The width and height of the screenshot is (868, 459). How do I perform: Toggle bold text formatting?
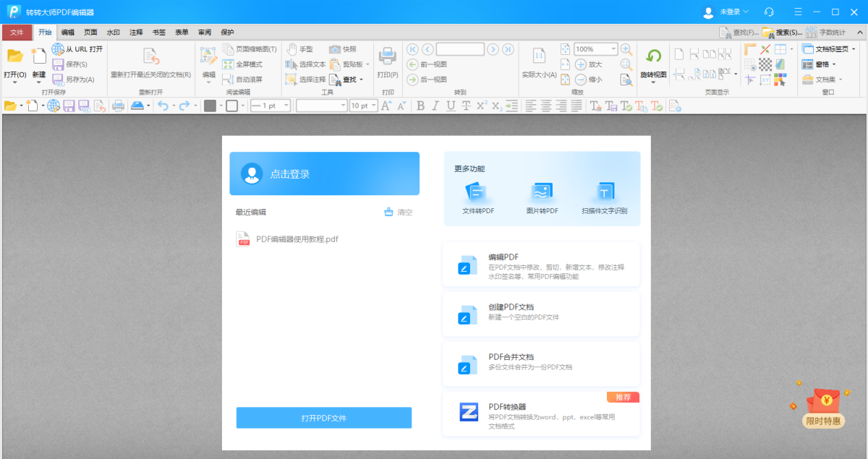tap(420, 106)
